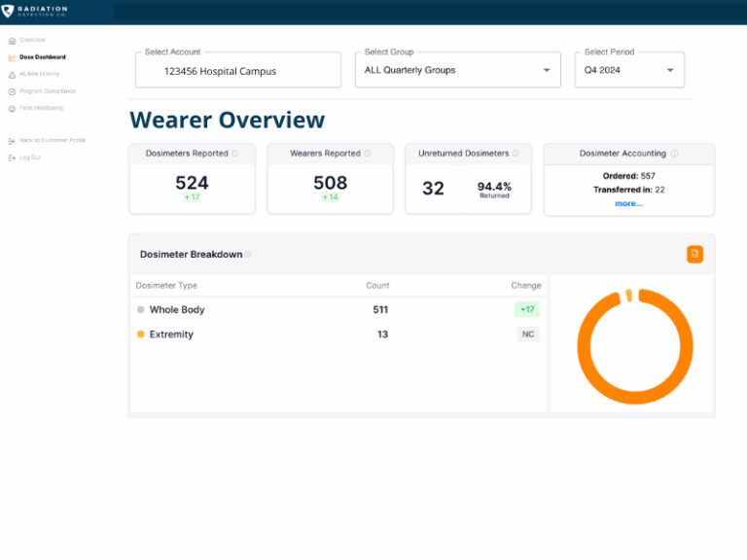Click the Overview home icon in sidebar
The image size is (747, 560).
click(12, 40)
